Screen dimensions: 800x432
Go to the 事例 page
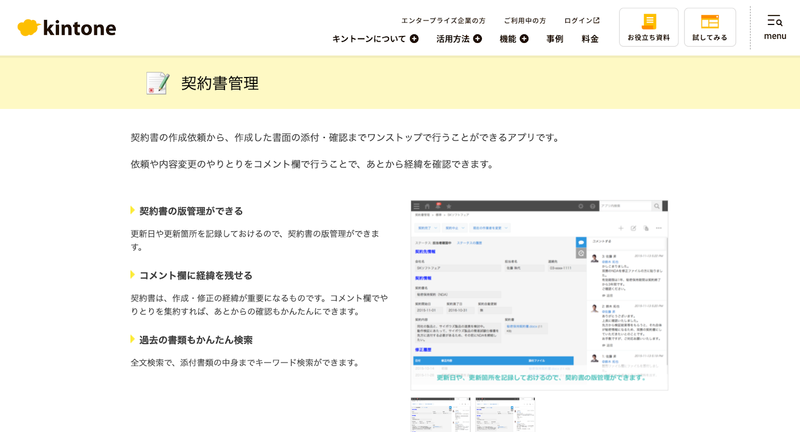pyautogui.click(x=555, y=39)
